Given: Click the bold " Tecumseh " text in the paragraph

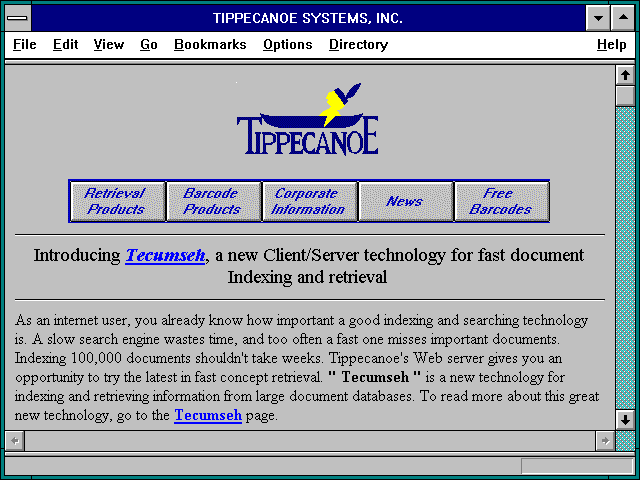Looking at the screenshot, I should click(374, 377).
